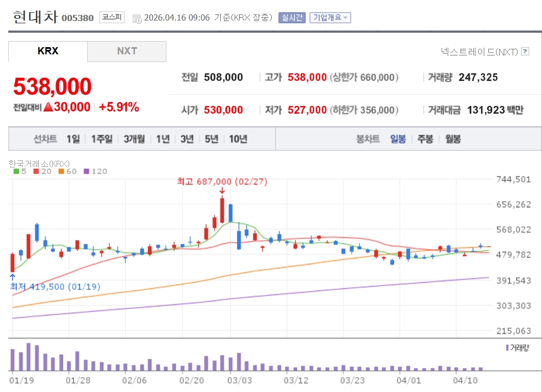Click the purple 120-day moving average legend swatch
The image size is (542, 392).
pos(87,171)
